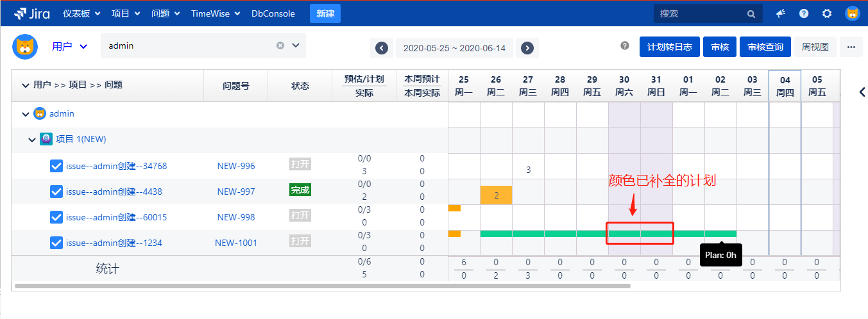Open the user profile avatar menu
The image size is (868, 319).
852,13
